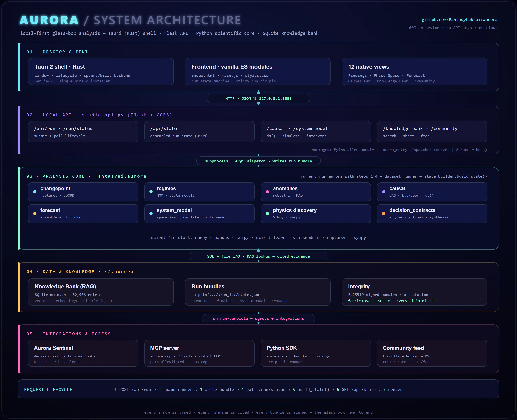This screenshot has width=517, height=420.
Task: Click the on run-complete egress connector pill
Action: coord(258,318)
